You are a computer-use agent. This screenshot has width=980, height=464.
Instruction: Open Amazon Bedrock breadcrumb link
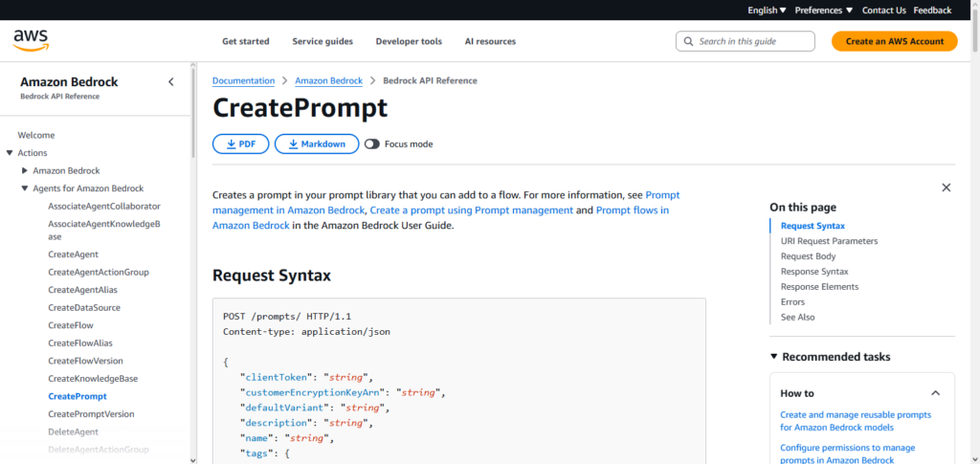329,80
